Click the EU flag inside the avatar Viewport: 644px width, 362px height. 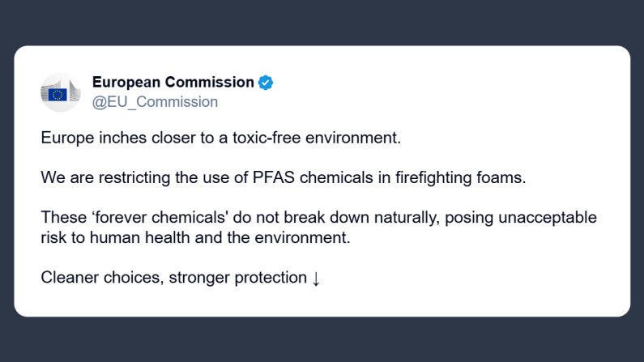58,95
